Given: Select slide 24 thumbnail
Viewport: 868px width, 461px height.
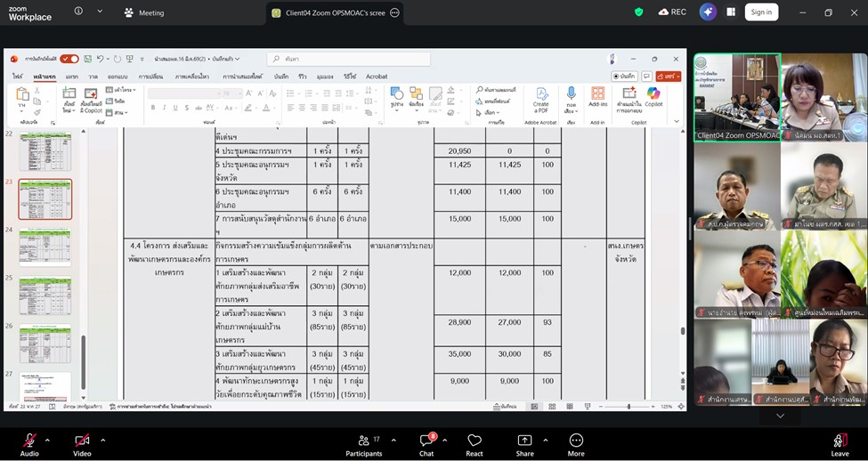Looking at the screenshot, I should coord(45,247).
